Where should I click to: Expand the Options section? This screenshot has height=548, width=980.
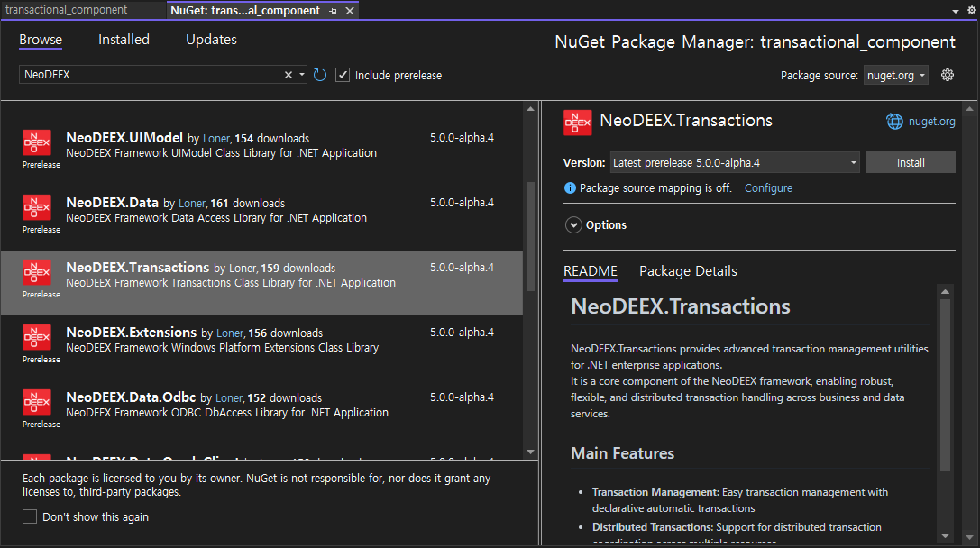tap(573, 225)
